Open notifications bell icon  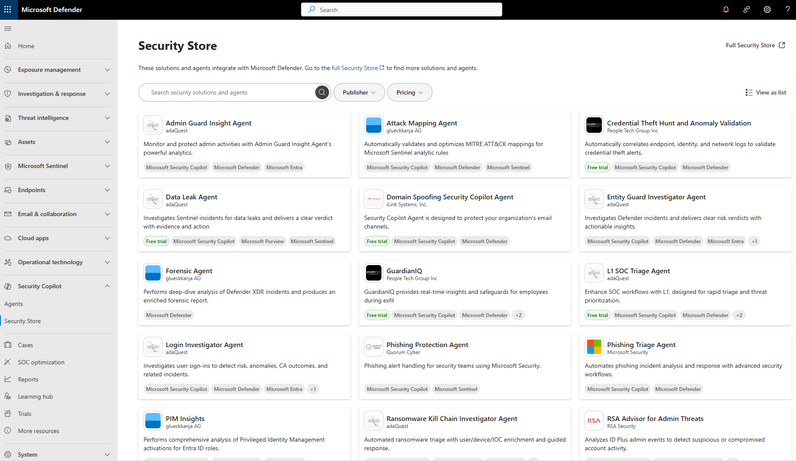point(726,9)
